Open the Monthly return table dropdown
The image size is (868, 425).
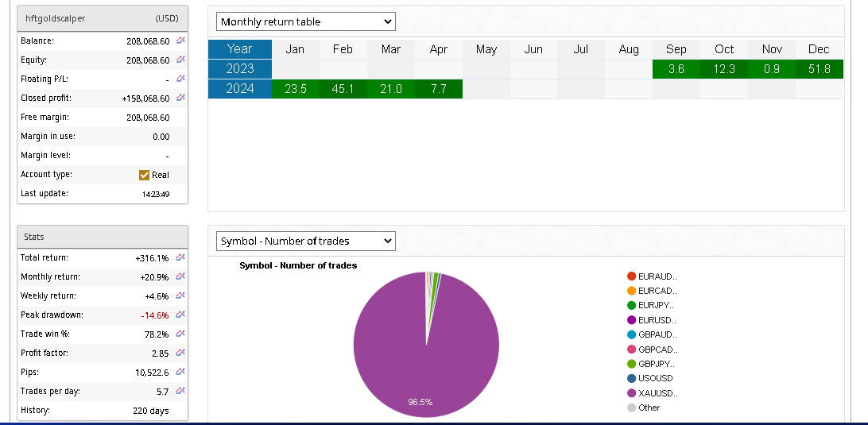(x=305, y=21)
